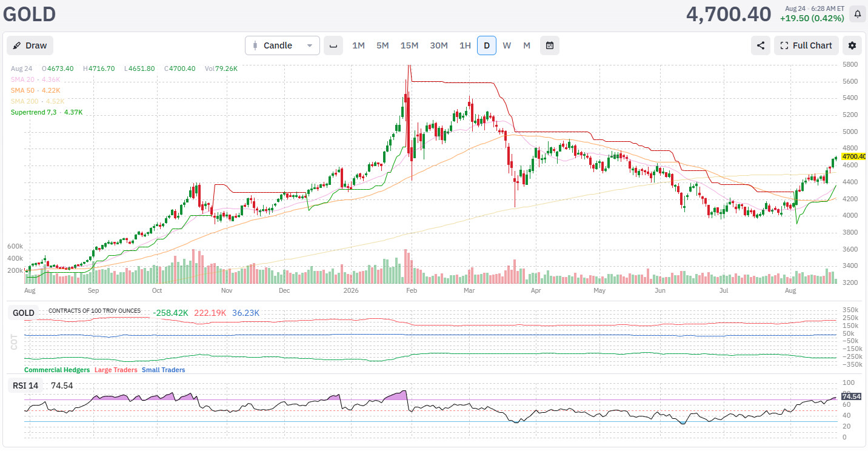Click the GOLD symbol title

tap(29, 14)
